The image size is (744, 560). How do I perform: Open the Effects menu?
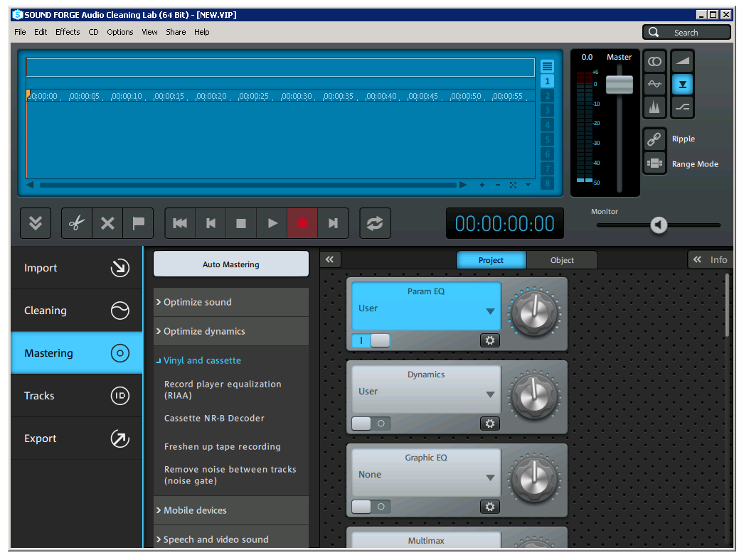click(x=68, y=32)
